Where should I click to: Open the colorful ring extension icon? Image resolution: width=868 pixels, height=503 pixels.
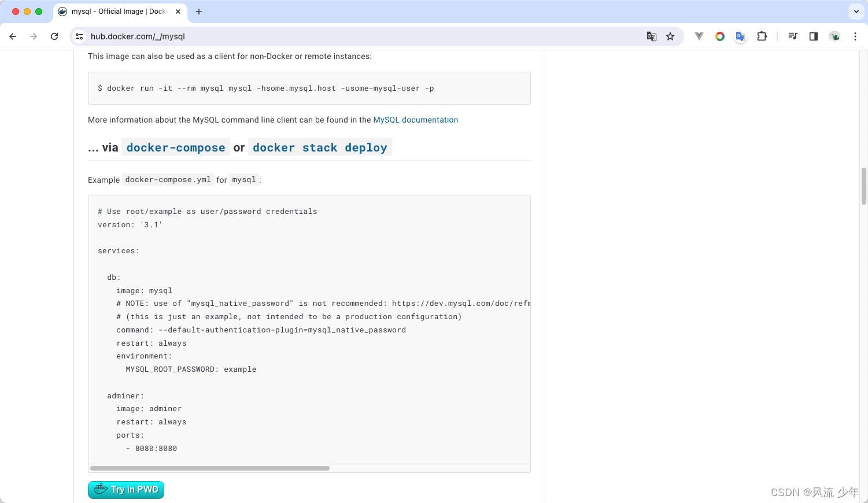coord(720,36)
